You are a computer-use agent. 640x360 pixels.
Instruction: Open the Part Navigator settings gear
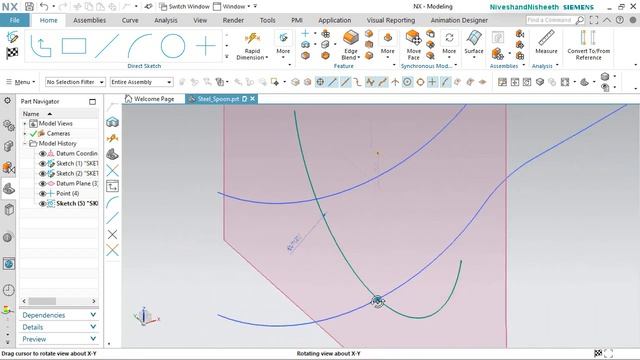click(7, 100)
